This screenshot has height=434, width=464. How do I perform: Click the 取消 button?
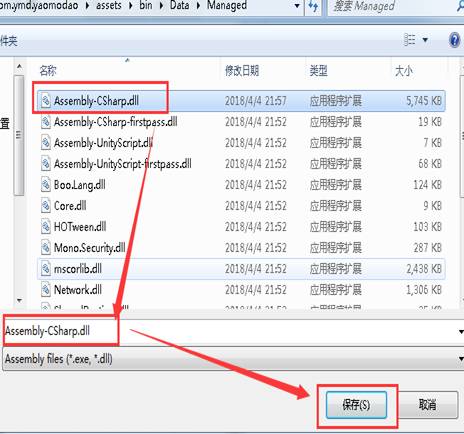pyautogui.click(x=428, y=405)
